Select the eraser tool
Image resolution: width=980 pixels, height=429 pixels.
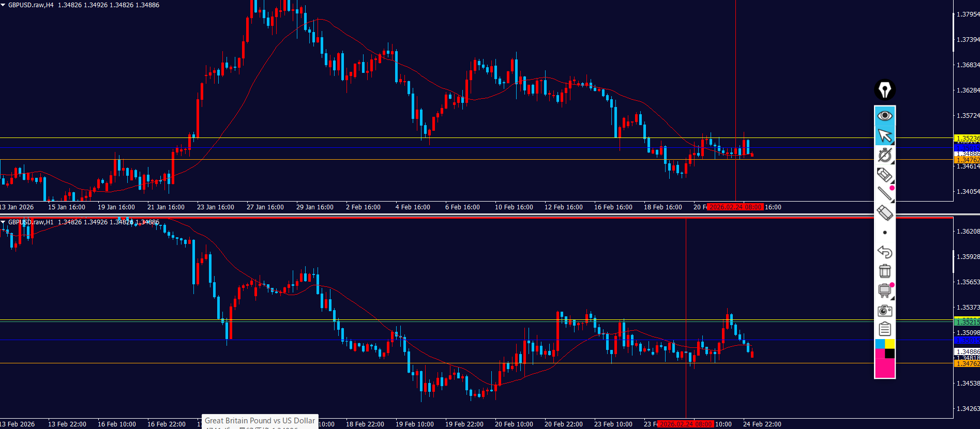pos(884,212)
